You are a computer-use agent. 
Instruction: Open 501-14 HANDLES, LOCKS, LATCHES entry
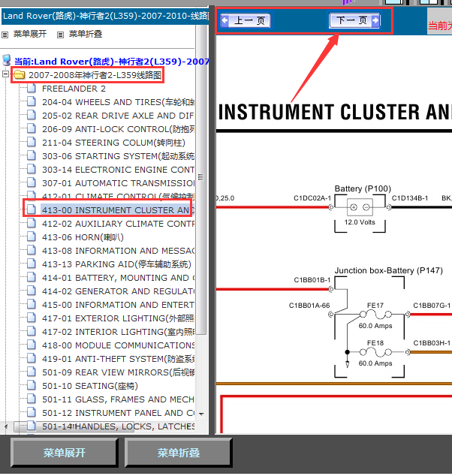[118, 426]
